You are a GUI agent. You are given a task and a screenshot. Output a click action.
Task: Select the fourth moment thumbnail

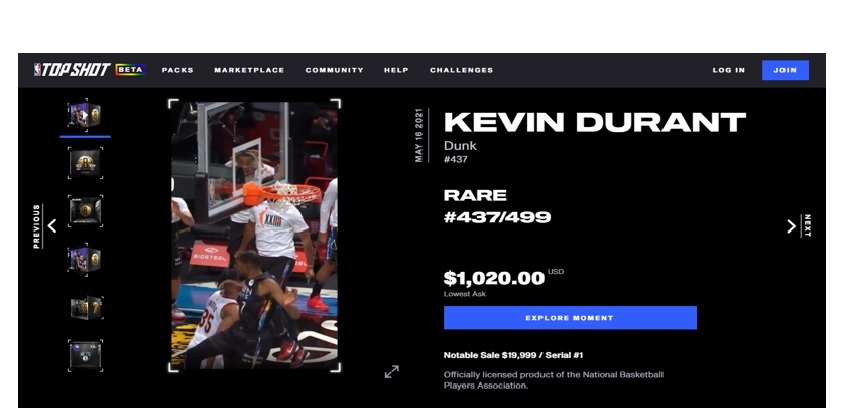85,259
